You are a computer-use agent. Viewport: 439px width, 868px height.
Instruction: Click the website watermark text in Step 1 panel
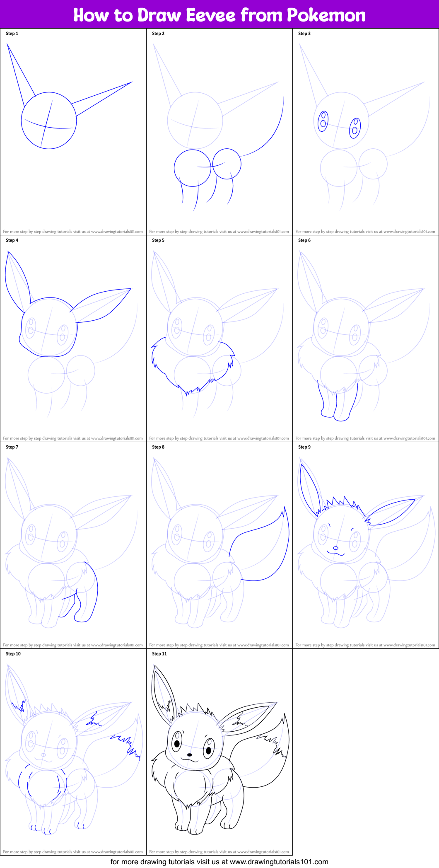[73, 232]
